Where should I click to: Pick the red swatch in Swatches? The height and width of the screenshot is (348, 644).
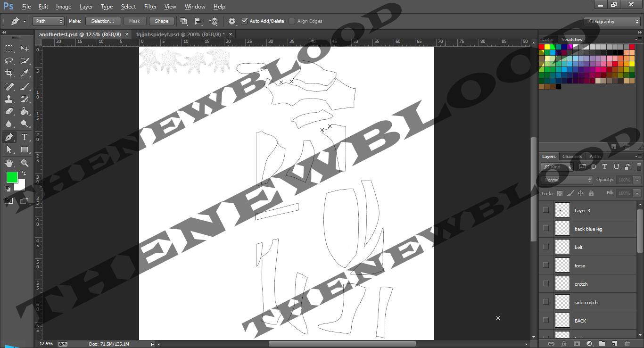tap(542, 47)
